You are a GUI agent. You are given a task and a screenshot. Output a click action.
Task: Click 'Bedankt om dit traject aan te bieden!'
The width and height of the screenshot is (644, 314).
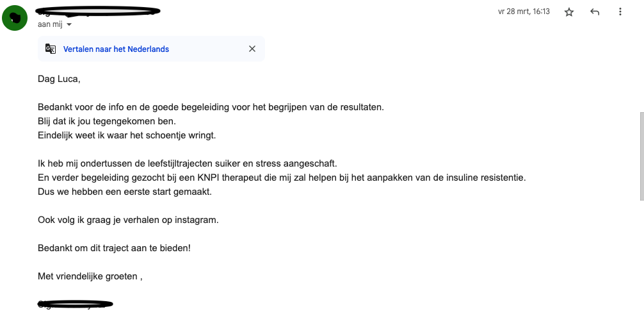pyautogui.click(x=114, y=248)
